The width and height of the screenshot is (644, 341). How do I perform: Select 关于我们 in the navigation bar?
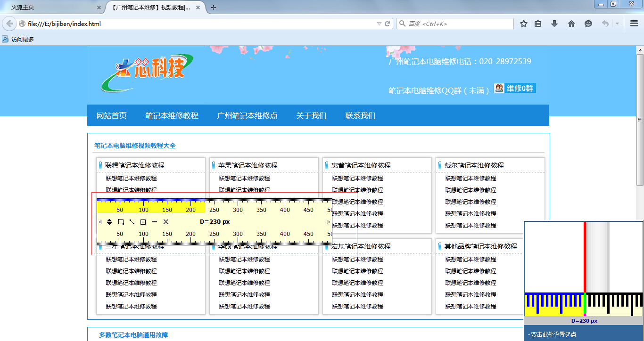[x=311, y=115]
